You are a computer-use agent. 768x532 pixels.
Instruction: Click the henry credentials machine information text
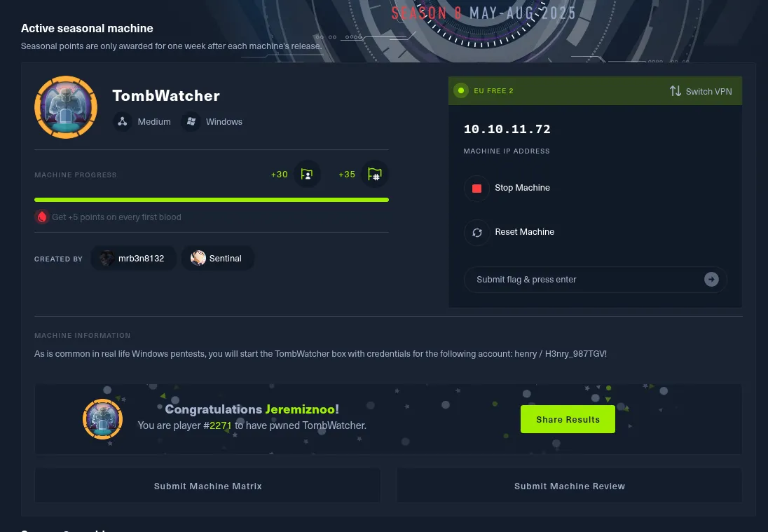320,354
